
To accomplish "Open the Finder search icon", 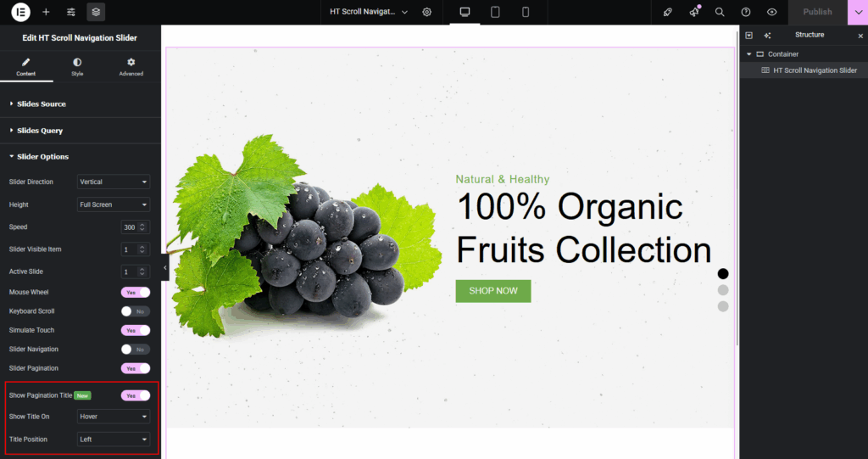I will [720, 12].
